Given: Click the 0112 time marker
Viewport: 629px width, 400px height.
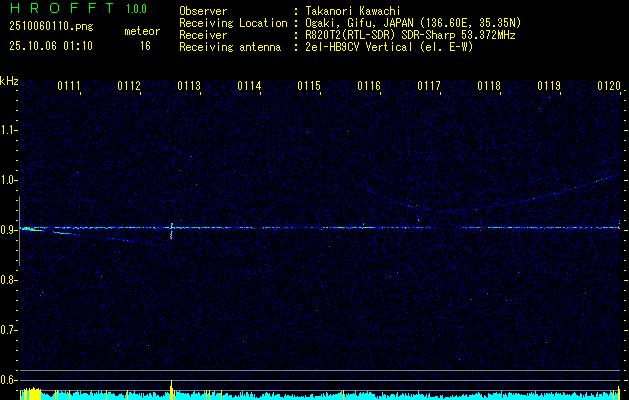Looking at the screenshot, I should pyautogui.click(x=129, y=85).
